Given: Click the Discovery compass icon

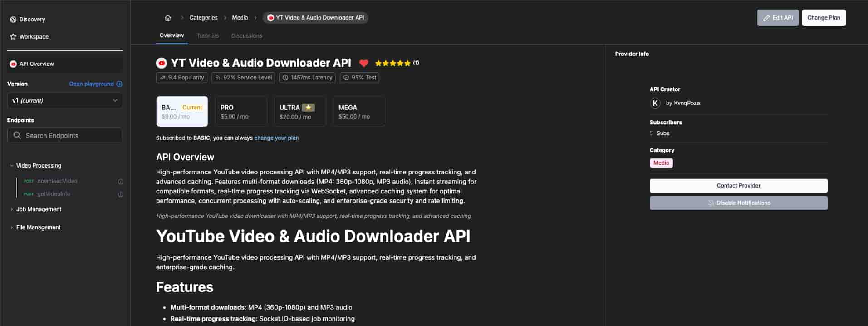Looking at the screenshot, I should (x=13, y=20).
